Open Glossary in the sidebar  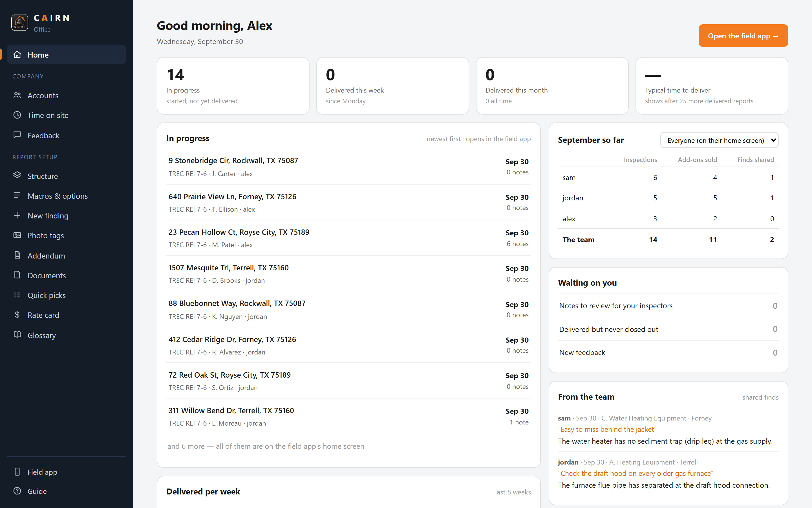point(67,335)
